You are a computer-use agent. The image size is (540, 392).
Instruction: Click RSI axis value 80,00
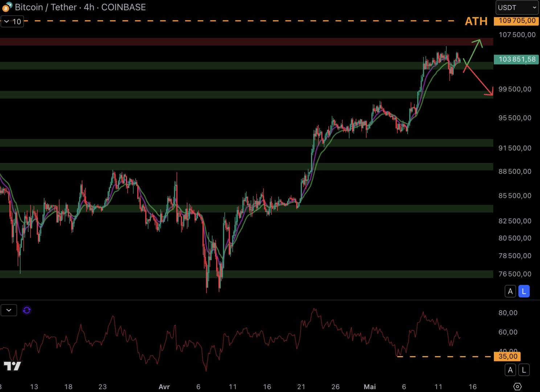click(508, 313)
